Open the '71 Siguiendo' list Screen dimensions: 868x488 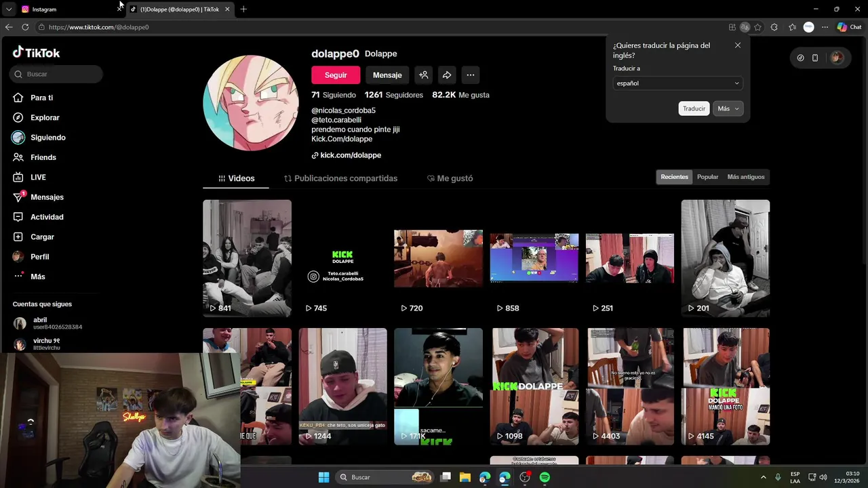tap(334, 95)
